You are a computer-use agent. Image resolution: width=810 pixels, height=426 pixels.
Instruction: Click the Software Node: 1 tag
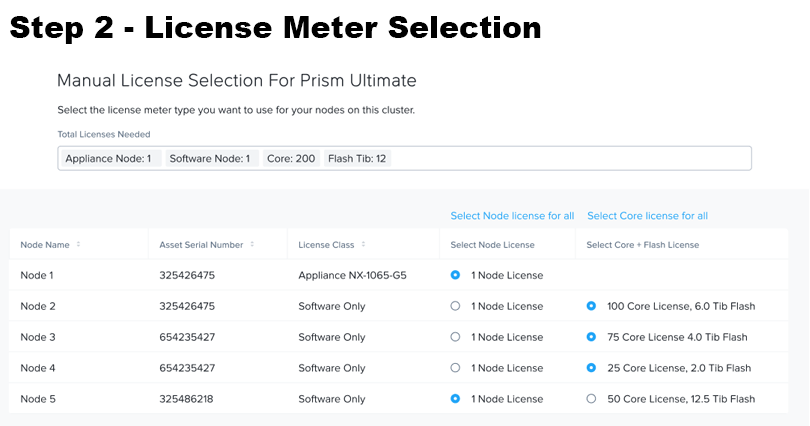coord(212,159)
